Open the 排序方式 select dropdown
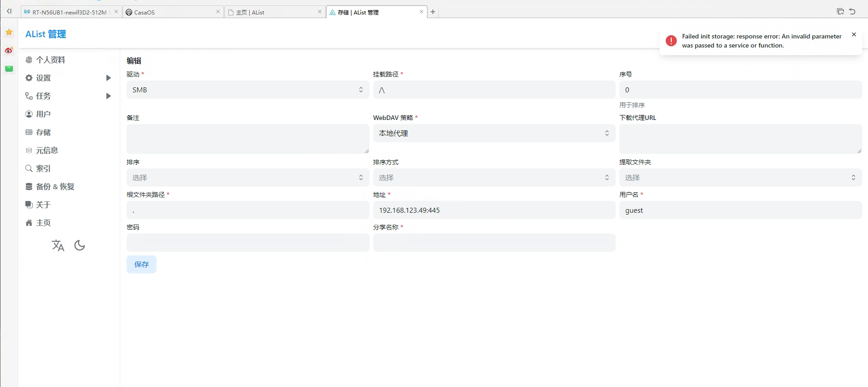 point(494,177)
